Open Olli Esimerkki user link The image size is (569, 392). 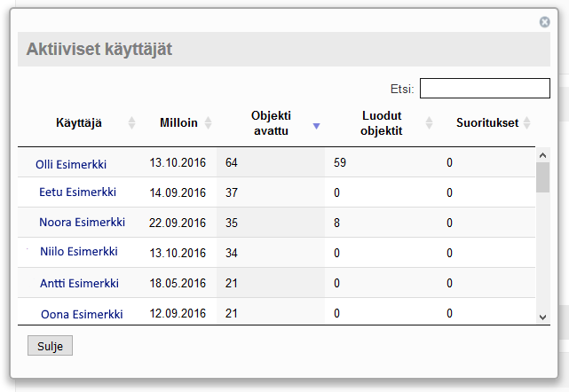tap(71, 165)
